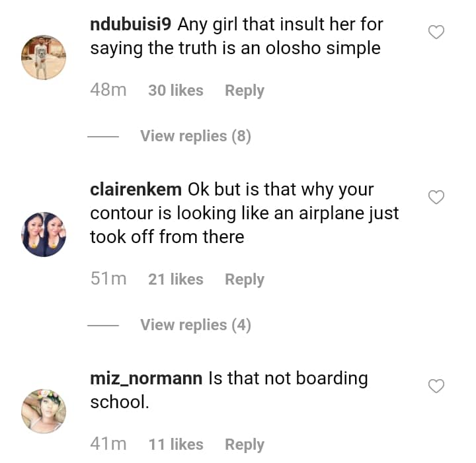This screenshot has width=476, height=463.
Task: Tap the heart on clairenkem's comment
Action: 436,197
